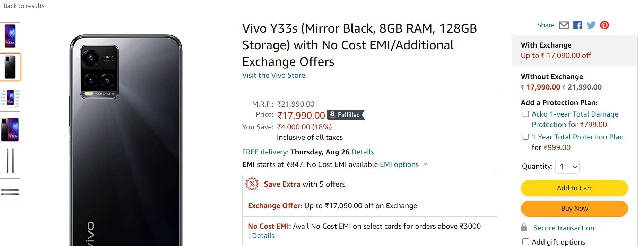Click the Amazon Fulfilled badge
The height and width of the screenshot is (246, 644).
pyautogui.click(x=346, y=115)
